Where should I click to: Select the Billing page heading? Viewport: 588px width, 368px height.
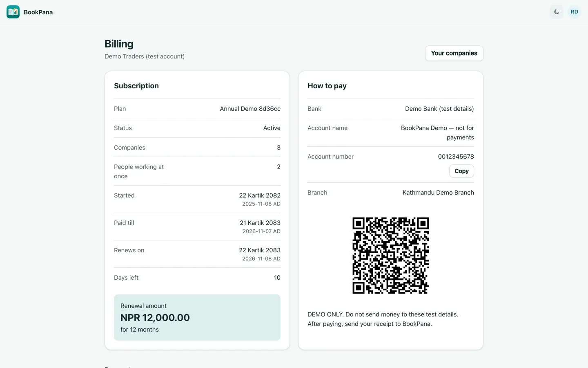119,44
